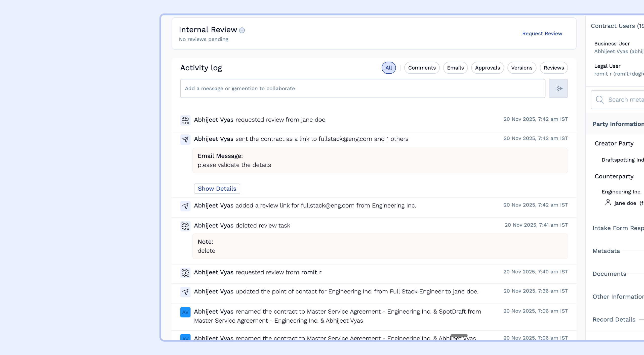This screenshot has width=644, height=355.
Task: Filter activity log by Comments
Action: tap(422, 68)
